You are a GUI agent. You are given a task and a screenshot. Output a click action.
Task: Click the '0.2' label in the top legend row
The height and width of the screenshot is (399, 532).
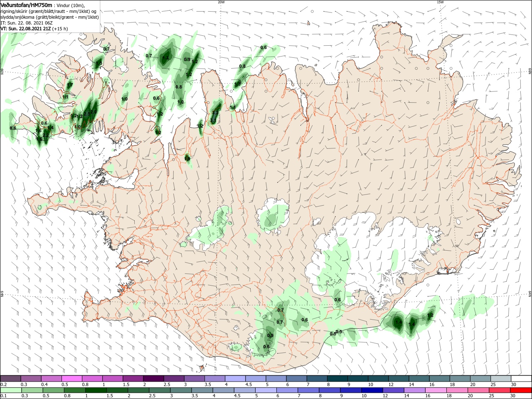click(x=3, y=384)
